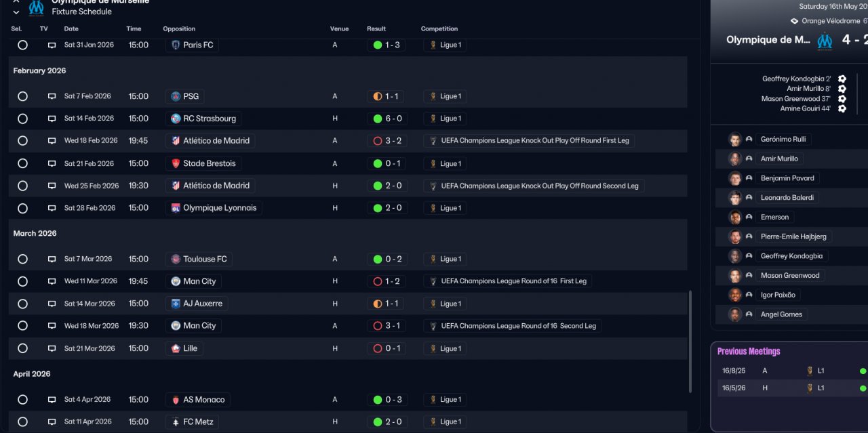Select the AS Monaco fixture radio button
This screenshot has width=868, height=433.
tap(22, 400)
